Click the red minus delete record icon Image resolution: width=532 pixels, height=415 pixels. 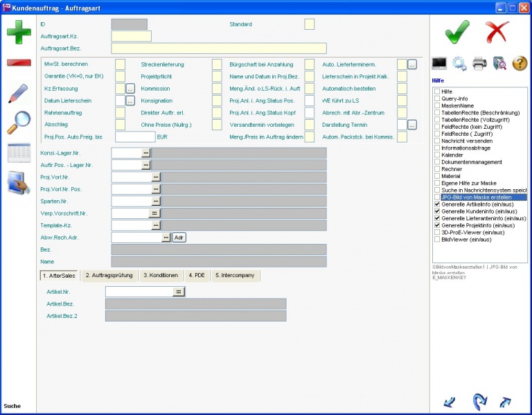19,62
